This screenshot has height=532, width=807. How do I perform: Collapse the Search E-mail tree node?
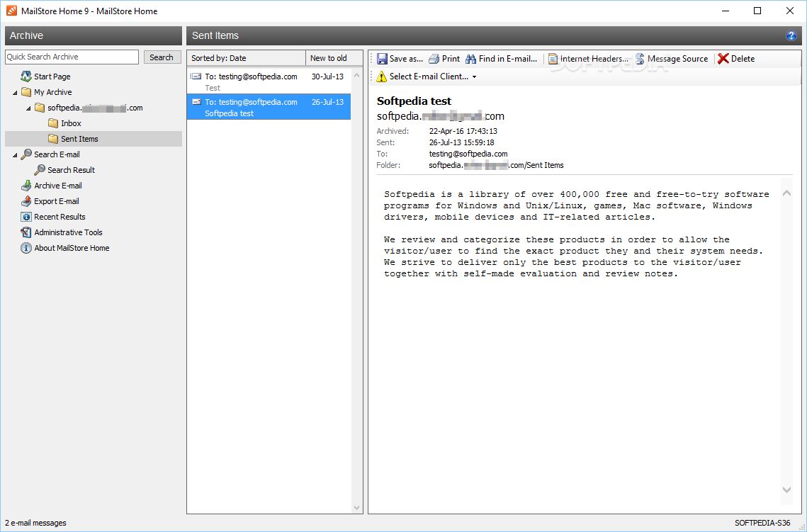click(15, 155)
